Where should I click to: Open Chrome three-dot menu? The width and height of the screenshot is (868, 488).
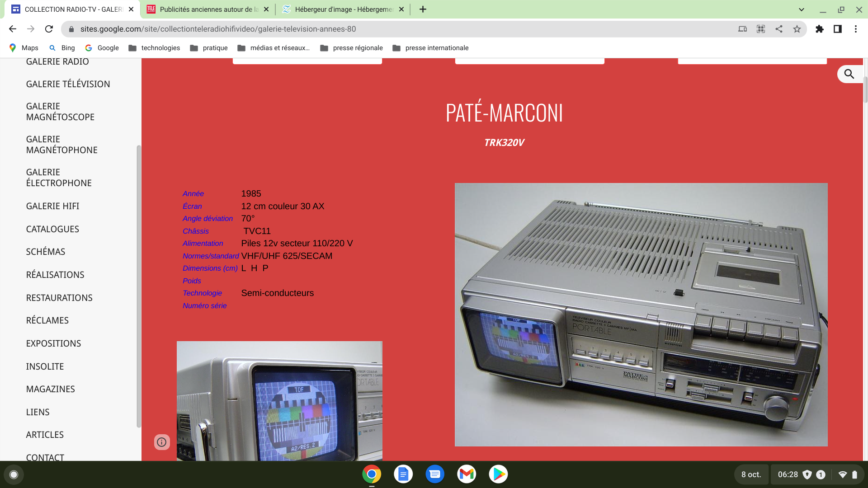(x=855, y=29)
